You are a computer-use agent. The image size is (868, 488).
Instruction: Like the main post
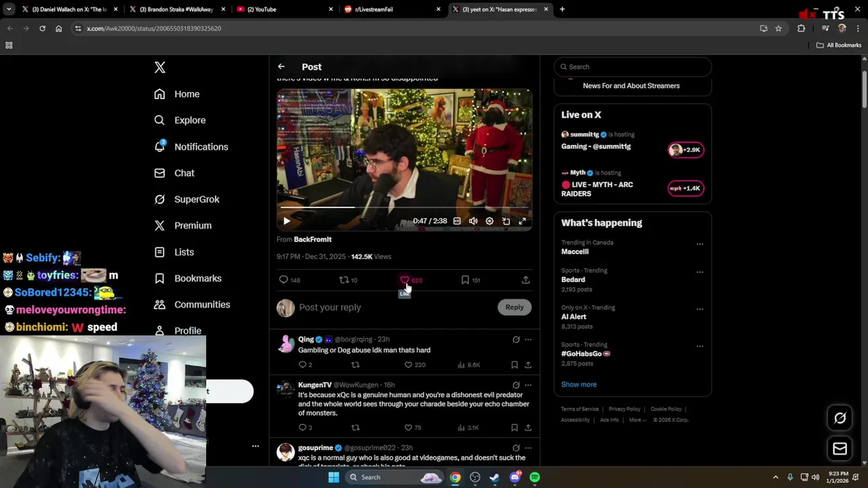click(x=411, y=280)
